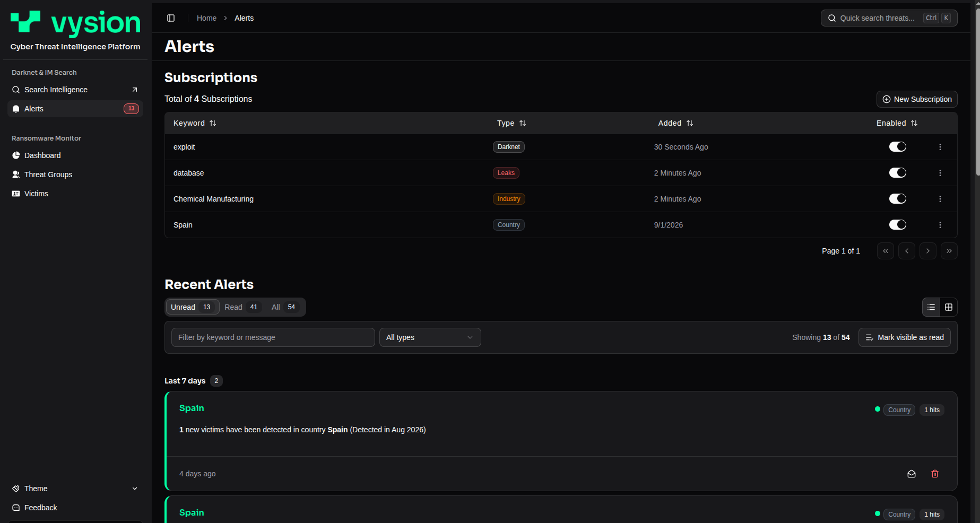Mark first Spain alert as read via envelope icon
Image resolution: width=980 pixels, height=523 pixels.
pos(912,474)
